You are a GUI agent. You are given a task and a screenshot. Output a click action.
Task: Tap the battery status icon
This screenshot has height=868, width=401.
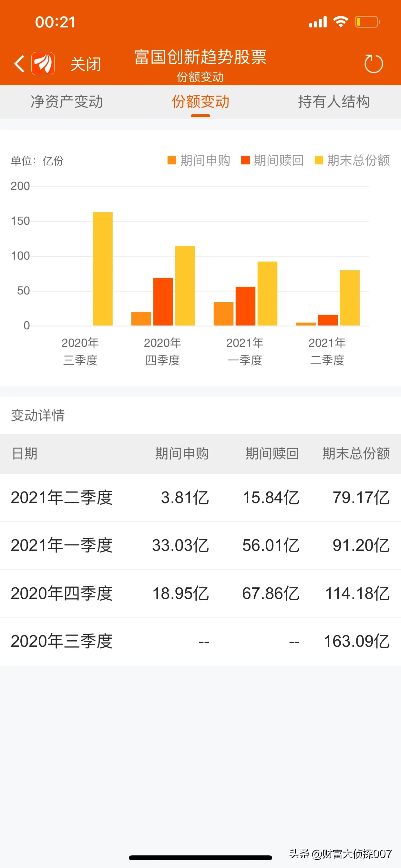tap(368, 22)
